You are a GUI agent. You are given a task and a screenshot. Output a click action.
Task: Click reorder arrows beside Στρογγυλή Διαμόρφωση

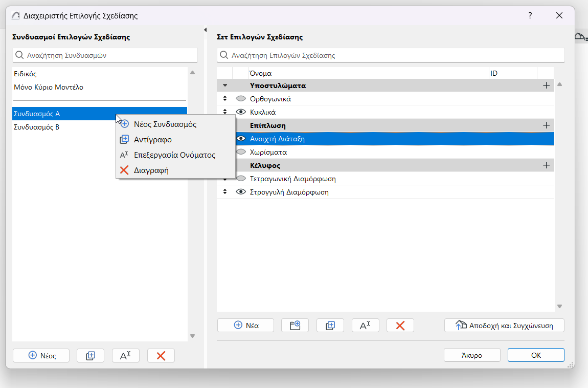[x=225, y=192]
